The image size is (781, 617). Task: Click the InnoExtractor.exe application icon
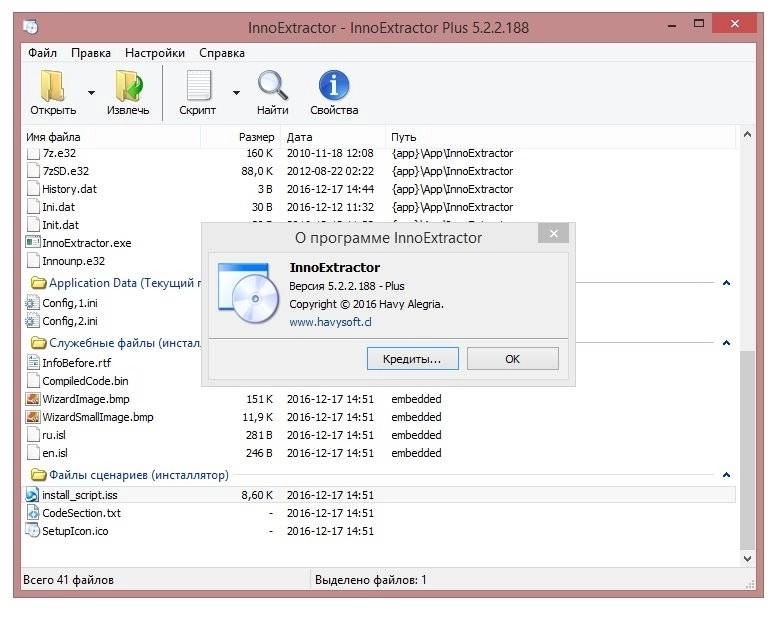pos(33,243)
